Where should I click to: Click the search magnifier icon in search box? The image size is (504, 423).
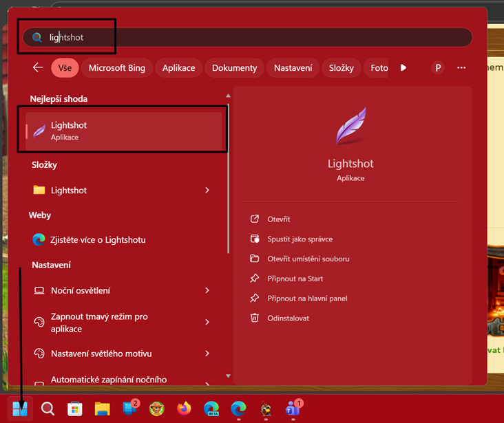click(x=37, y=38)
